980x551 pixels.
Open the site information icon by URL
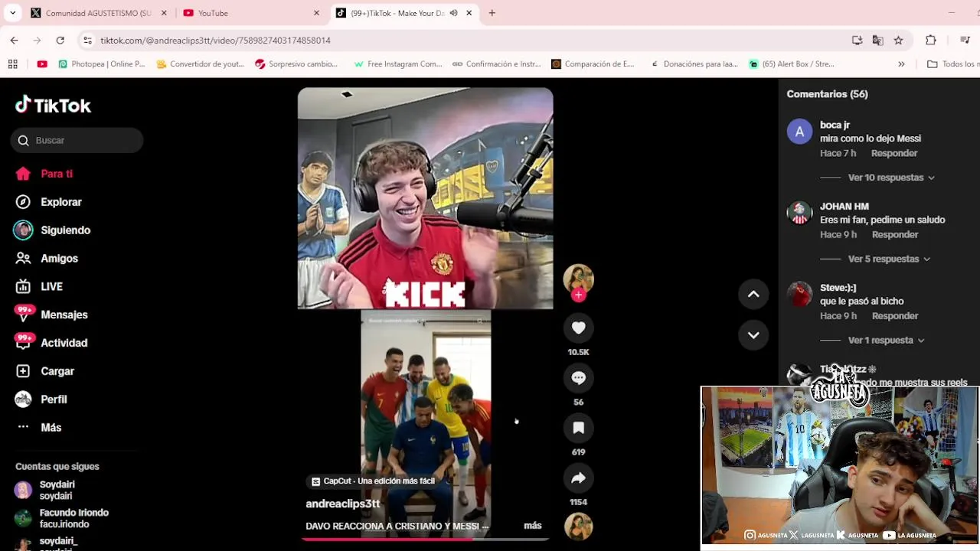87,40
